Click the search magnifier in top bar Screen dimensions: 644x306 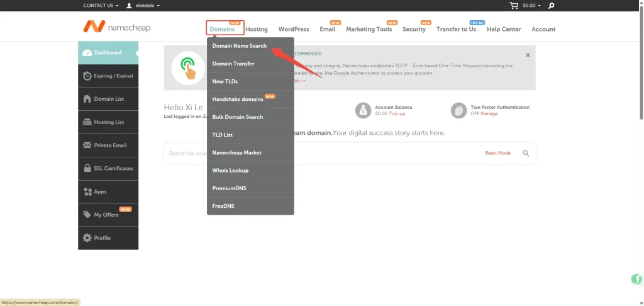click(551, 5)
